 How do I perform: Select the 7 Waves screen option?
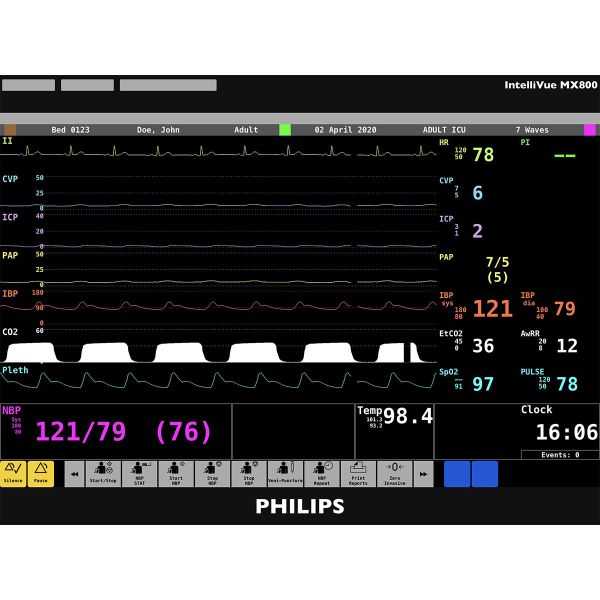(x=531, y=130)
